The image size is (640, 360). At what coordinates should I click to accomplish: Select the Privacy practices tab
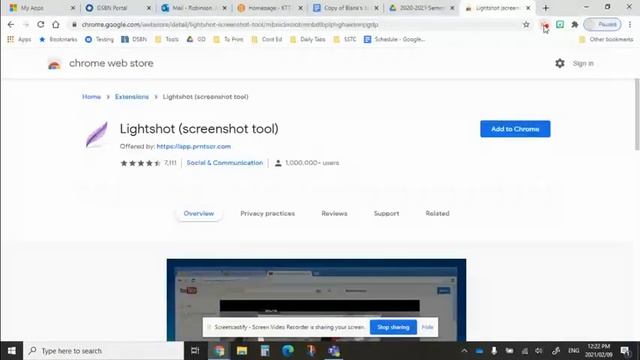click(x=267, y=213)
